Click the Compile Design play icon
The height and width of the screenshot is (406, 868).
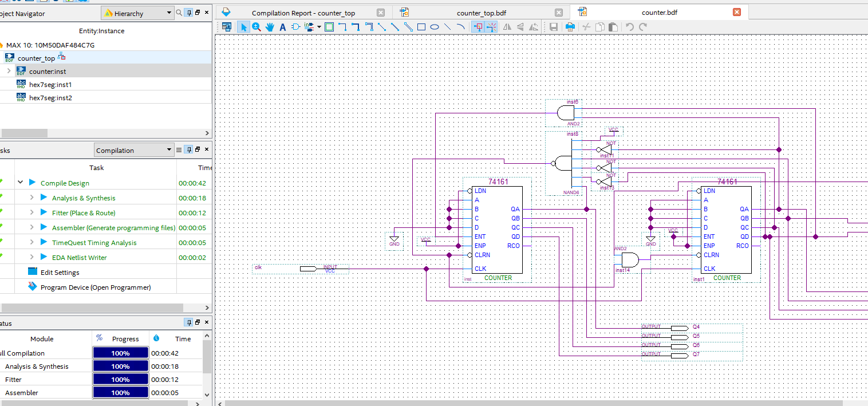point(33,183)
